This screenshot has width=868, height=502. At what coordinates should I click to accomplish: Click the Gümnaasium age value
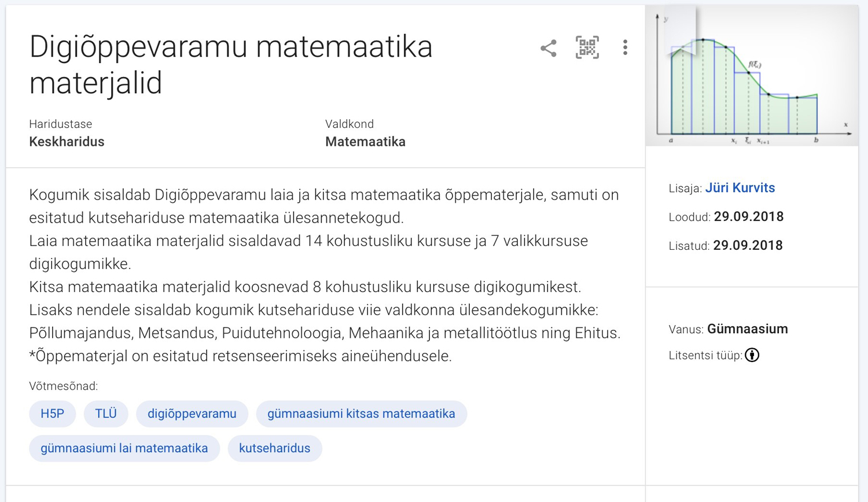[x=747, y=329]
